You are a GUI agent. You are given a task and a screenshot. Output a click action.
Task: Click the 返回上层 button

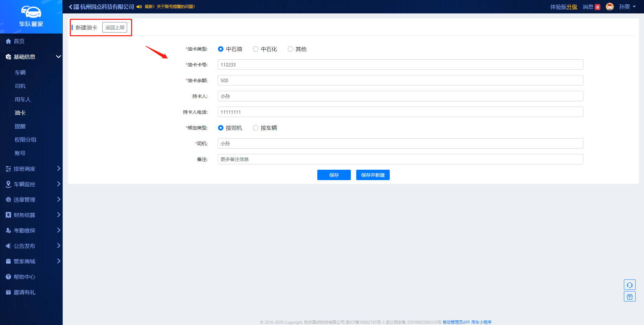click(115, 28)
